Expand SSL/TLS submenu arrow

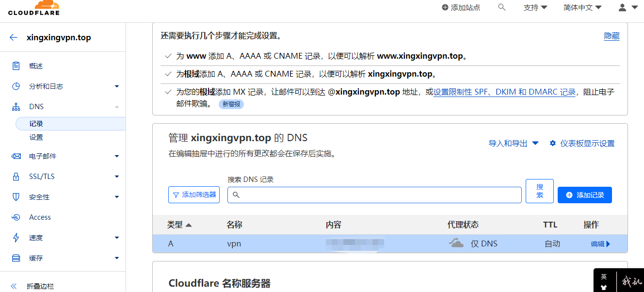[x=117, y=177]
